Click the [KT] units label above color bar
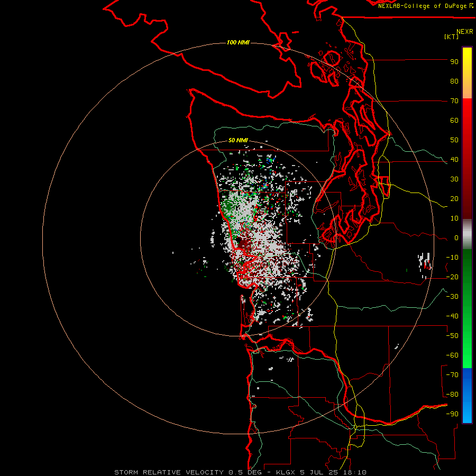The width and height of the screenshot is (476, 476). click(x=452, y=36)
